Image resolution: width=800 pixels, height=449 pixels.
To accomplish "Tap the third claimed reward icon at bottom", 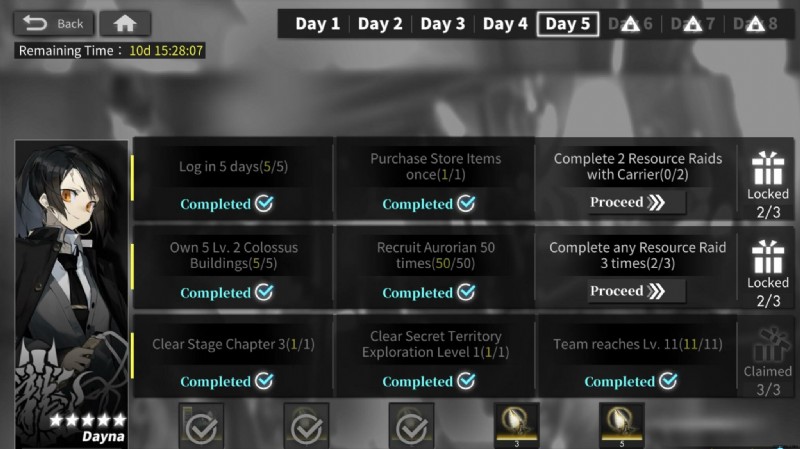I will click(x=411, y=426).
